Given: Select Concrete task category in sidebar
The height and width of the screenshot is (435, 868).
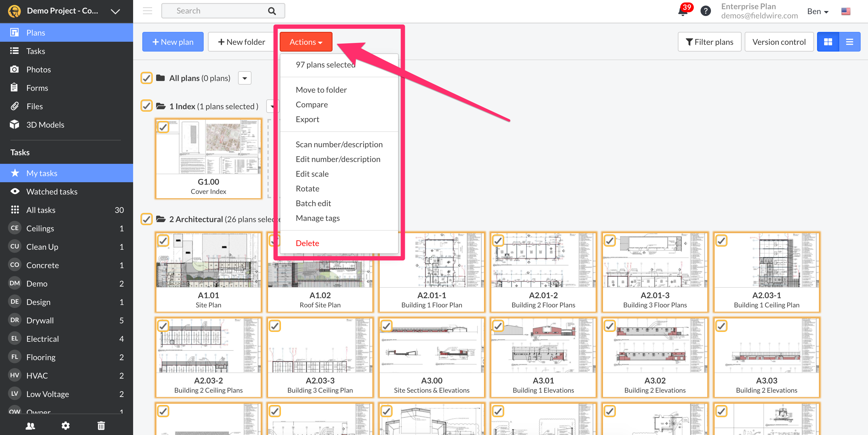Looking at the screenshot, I should pos(66,265).
